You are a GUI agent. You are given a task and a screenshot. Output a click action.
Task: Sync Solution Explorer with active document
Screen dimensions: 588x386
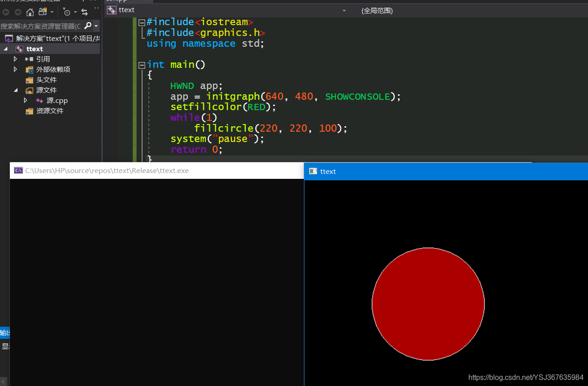[x=85, y=12]
